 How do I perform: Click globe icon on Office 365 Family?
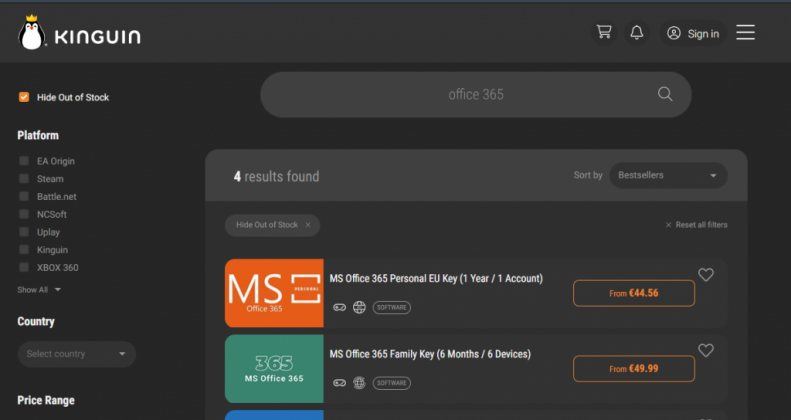[x=359, y=383]
